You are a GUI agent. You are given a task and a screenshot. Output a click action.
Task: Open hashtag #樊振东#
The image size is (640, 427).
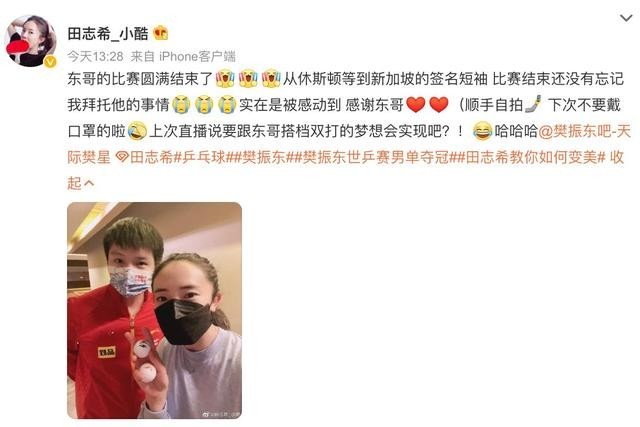click(x=263, y=157)
